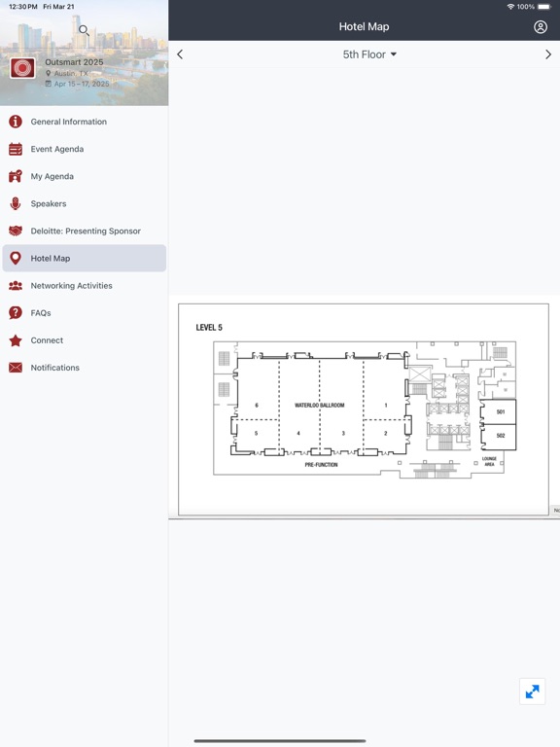
Task: Tap the Event Agenda calendar icon
Action: click(16, 149)
